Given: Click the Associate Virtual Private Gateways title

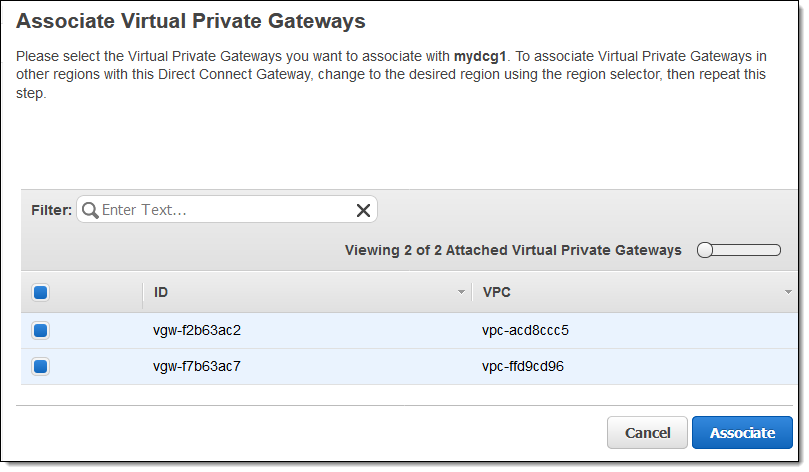Looking at the screenshot, I should click(190, 20).
